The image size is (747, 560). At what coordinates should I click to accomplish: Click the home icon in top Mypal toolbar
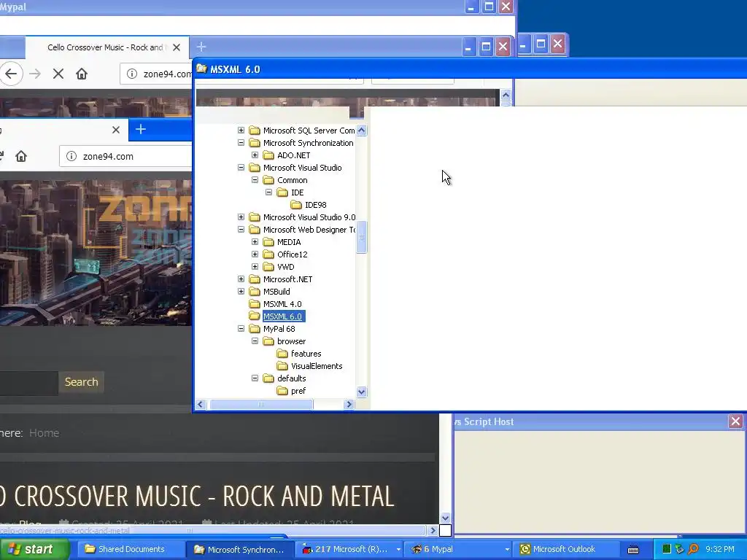pyautogui.click(x=82, y=74)
